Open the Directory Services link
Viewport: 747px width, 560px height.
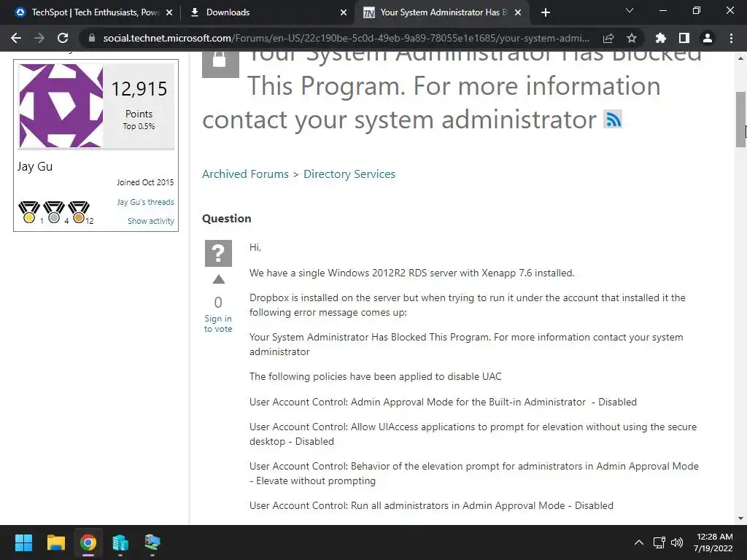pos(349,174)
